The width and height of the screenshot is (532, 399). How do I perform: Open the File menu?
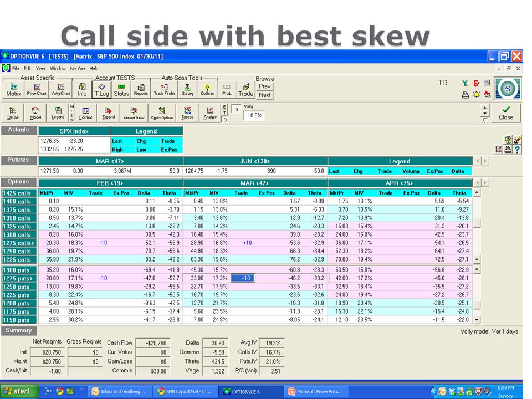click(16, 69)
